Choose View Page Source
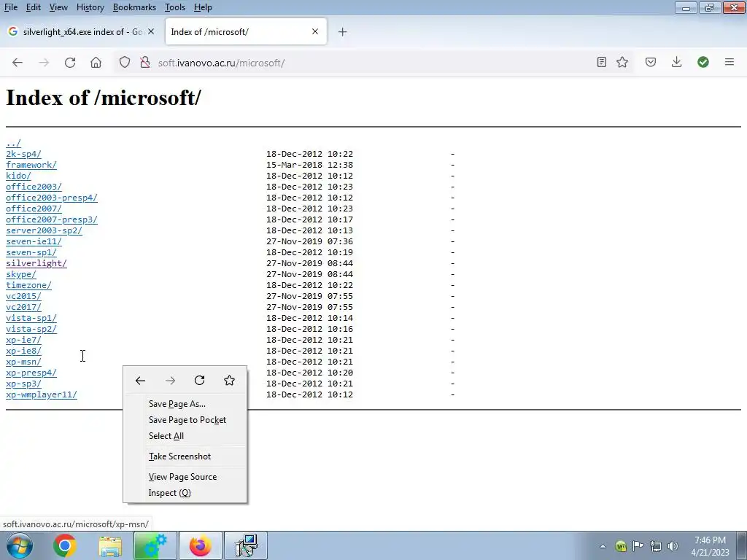 click(x=185, y=477)
